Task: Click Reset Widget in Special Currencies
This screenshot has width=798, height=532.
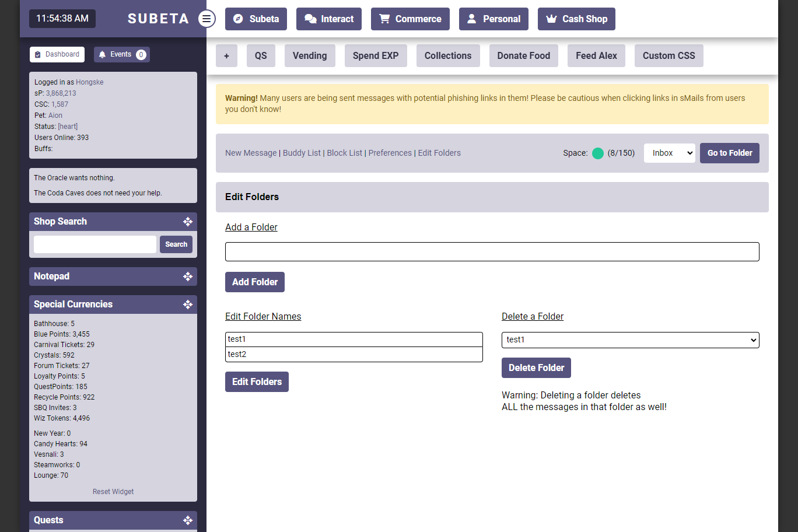Action: [x=113, y=492]
